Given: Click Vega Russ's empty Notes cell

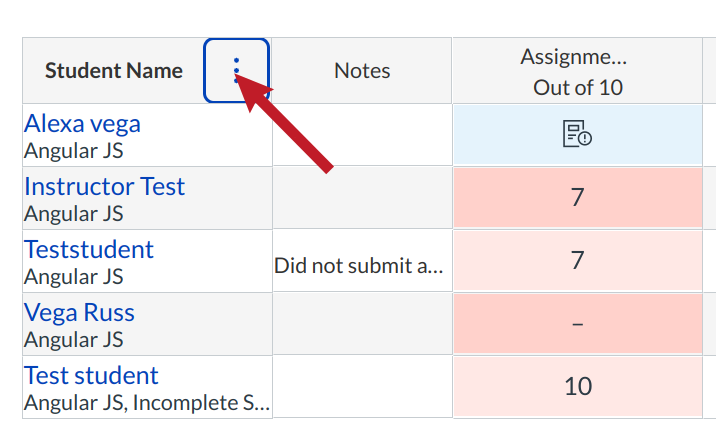Looking at the screenshot, I should click(x=362, y=324).
